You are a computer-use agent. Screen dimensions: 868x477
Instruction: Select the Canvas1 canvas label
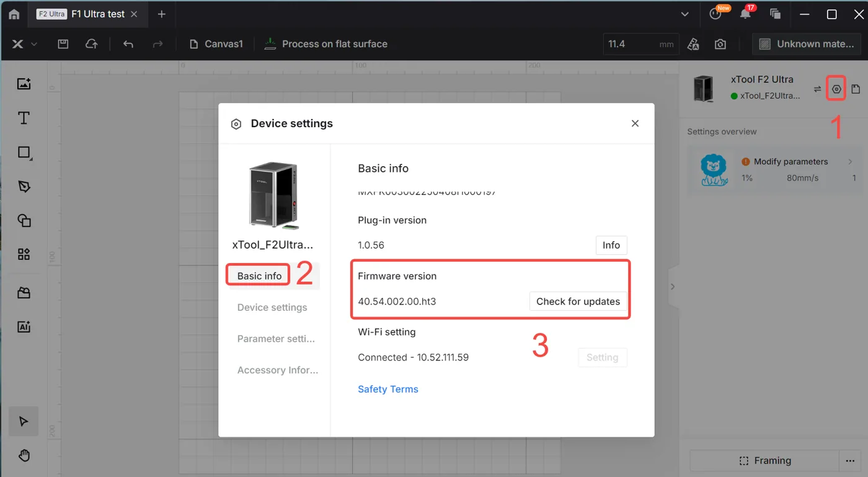point(216,44)
